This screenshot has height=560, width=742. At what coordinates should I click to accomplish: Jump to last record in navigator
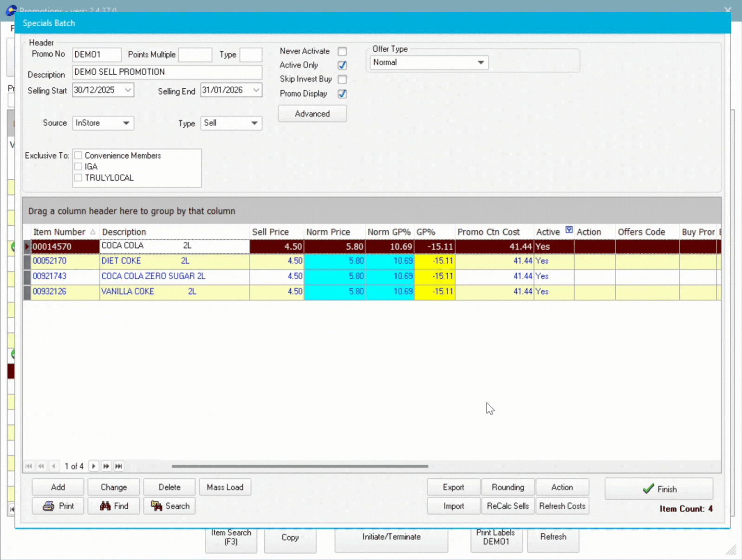click(119, 466)
